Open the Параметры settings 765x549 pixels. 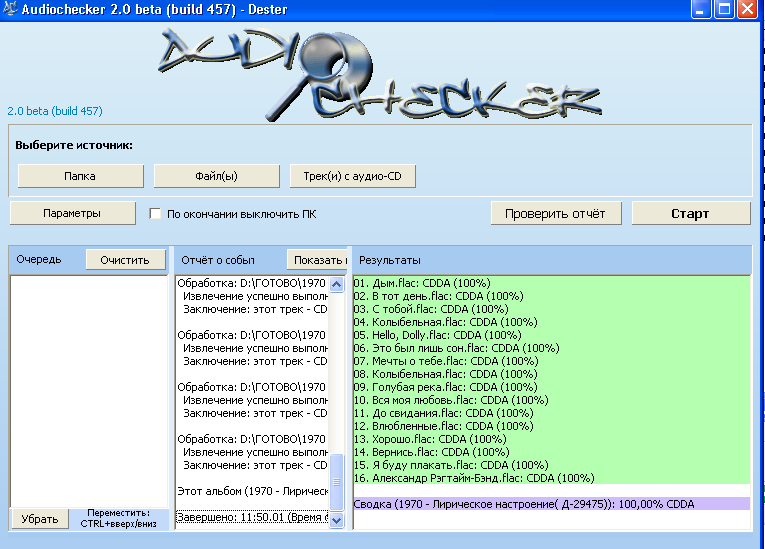(72, 213)
